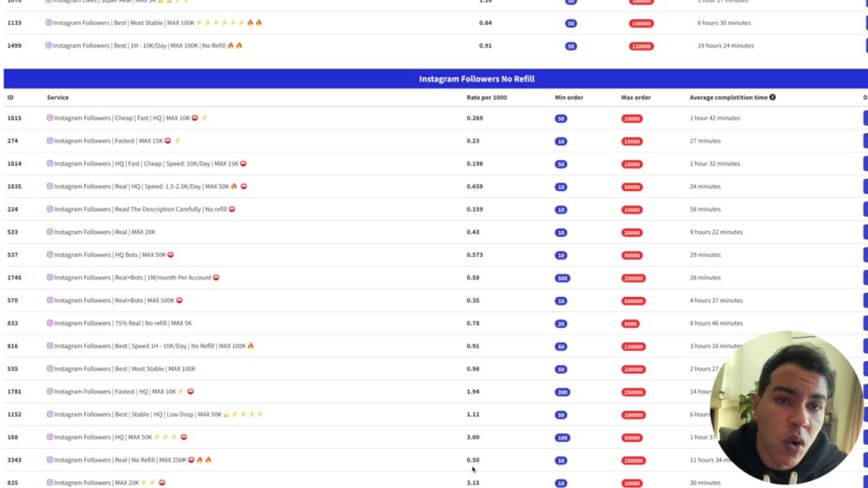Click rate value 3.00

pos(473,437)
